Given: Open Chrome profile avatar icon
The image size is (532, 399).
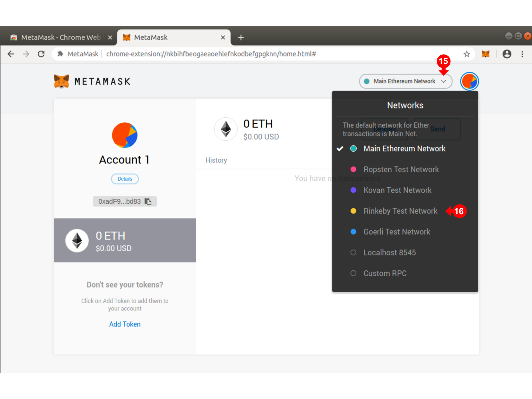Looking at the screenshot, I should pyautogui.click(x=507, y=54).
